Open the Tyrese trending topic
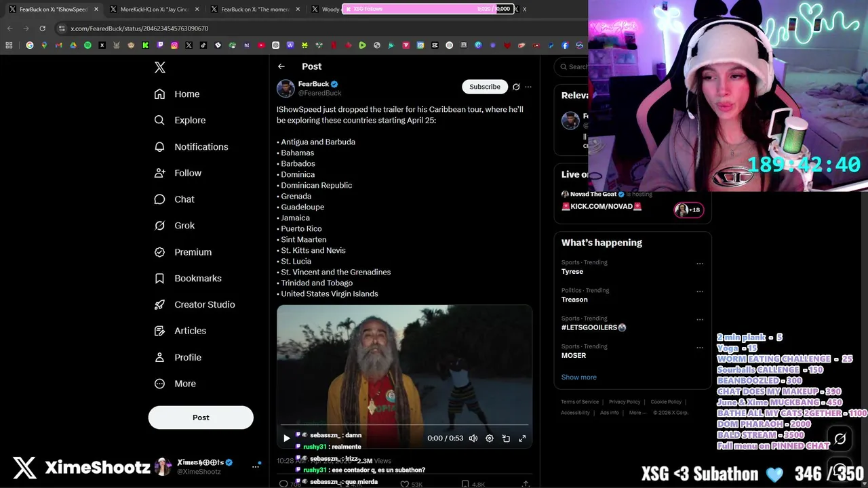Viewport: 868px width, 488px height. click(x=572, y=271)
